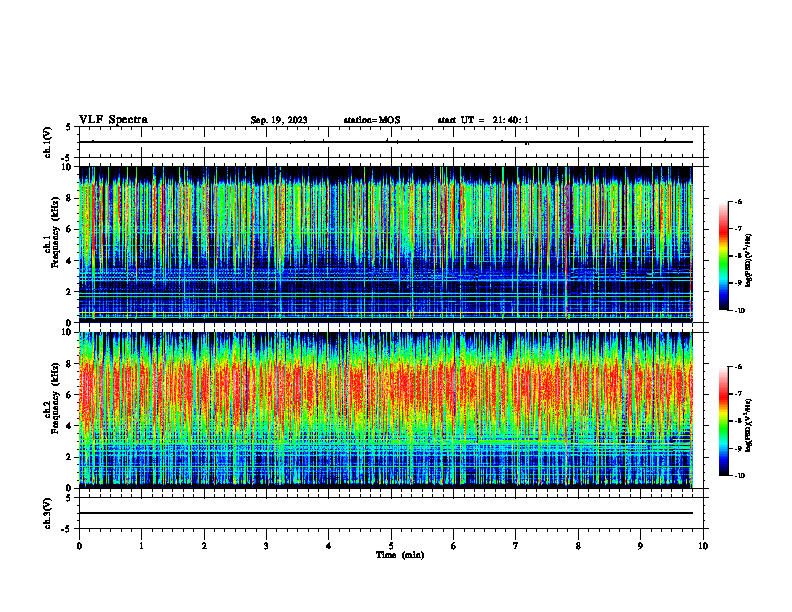Click the "-8" label on ch.1 colorbar
Viewport: 792px width, 612px height.
click(x=738, y=256)
